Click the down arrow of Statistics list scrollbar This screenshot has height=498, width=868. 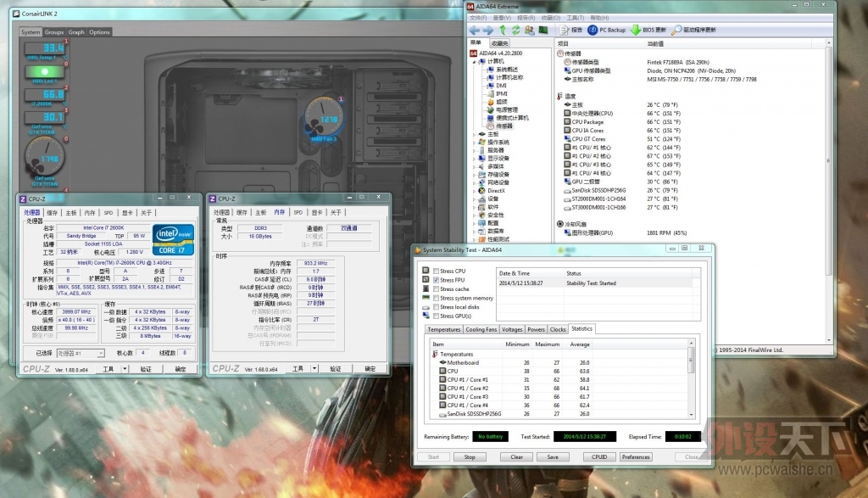pyautogui.click(x=691, y=415)
